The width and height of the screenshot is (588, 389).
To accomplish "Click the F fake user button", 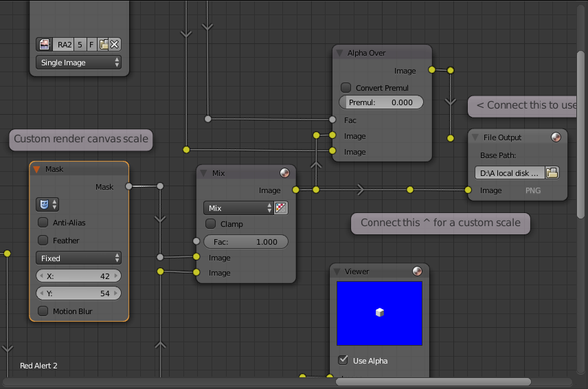I will click(91, 45).
